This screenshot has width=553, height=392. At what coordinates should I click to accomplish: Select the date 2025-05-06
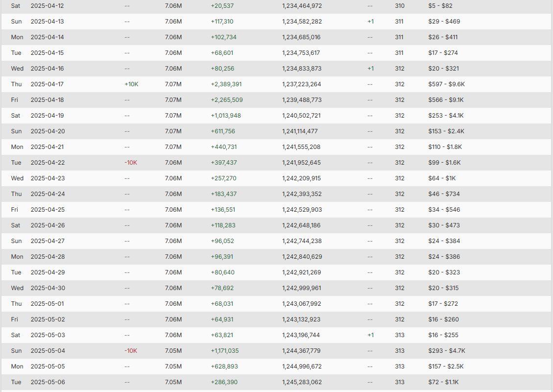click(48, 382)
